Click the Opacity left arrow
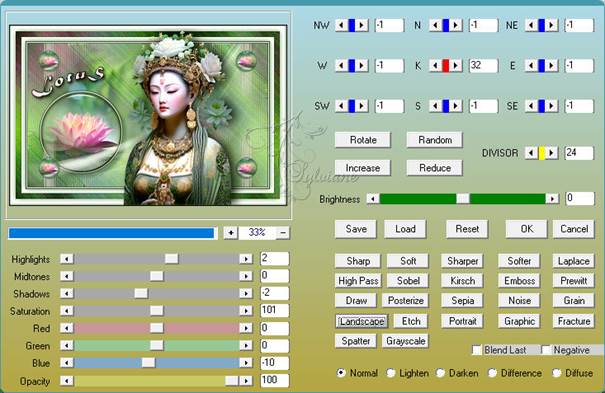Image resolution: width=605 pixels, height=393 pixels. [x=67, y=381]
